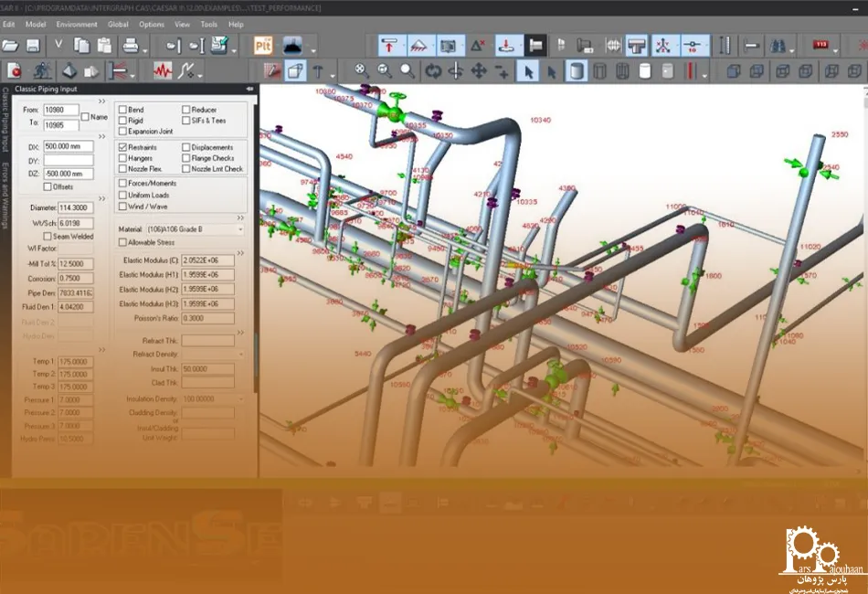
Task: Open the Help menu
Action: pyautogui.click(x=236, y=25)
